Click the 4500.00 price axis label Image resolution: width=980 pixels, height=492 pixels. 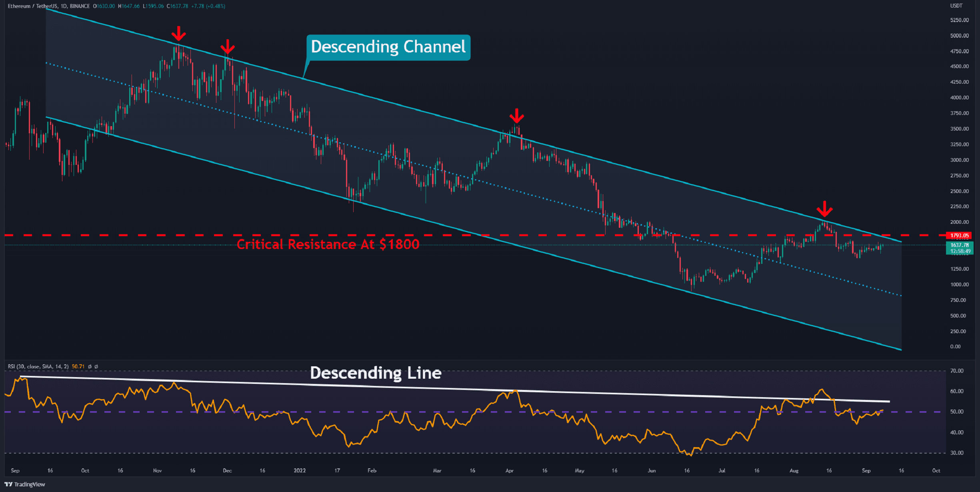pos(960,66)
